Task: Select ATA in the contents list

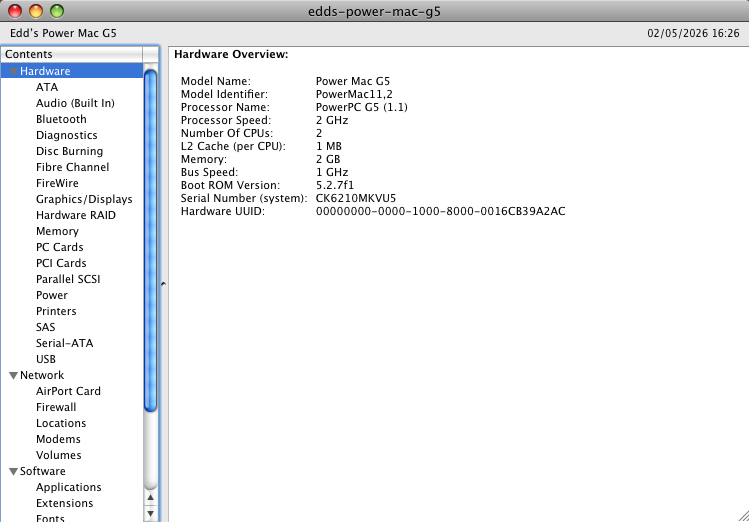Action: click(47, 87)
